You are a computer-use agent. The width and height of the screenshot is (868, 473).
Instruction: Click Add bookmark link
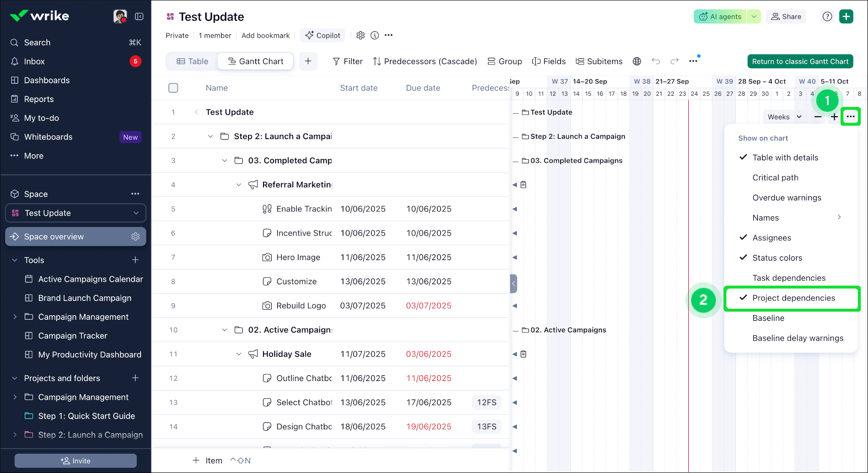coord(265,35)
